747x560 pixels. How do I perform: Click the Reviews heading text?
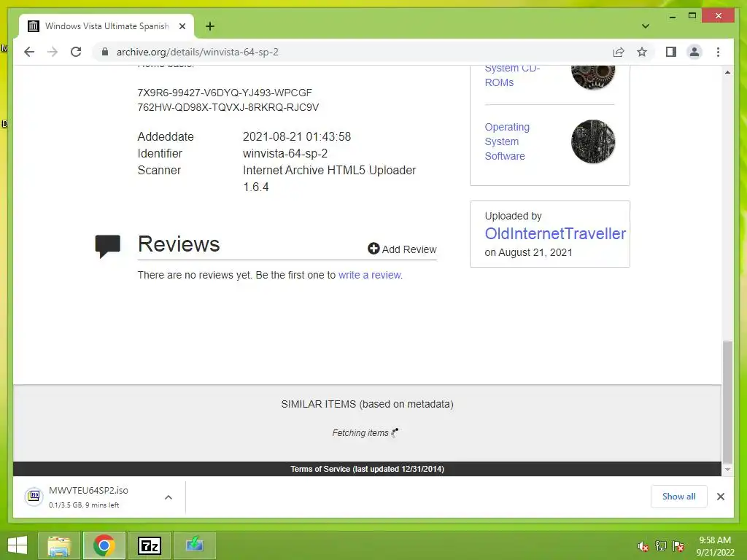(x=179, y=244)
